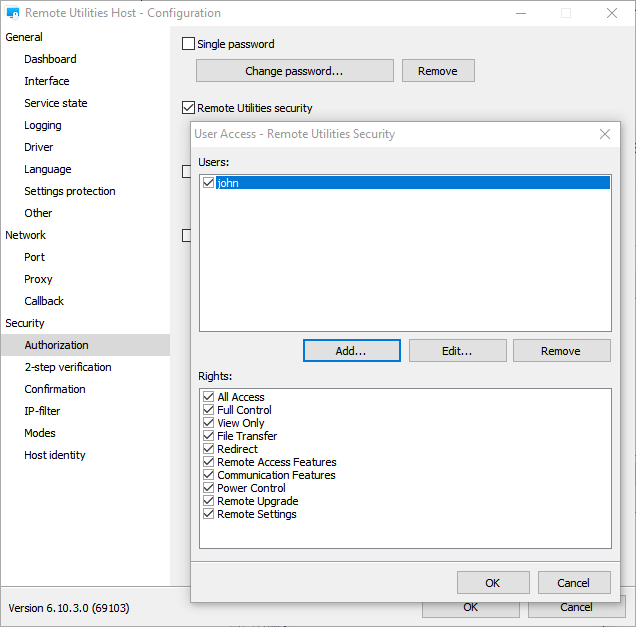Toggle the All Access right
The image size is (636, 627).
[x=208, y=396]
